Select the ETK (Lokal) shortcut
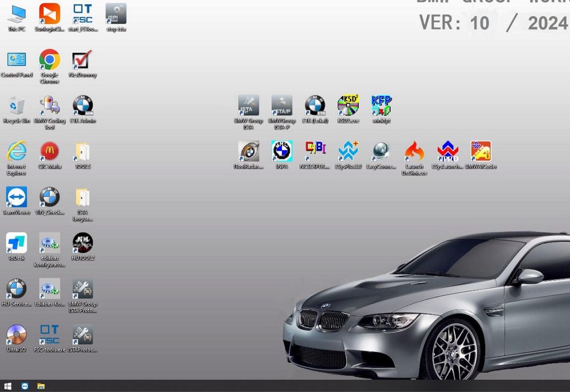This screenshot has width=570, height=392. 315,109
